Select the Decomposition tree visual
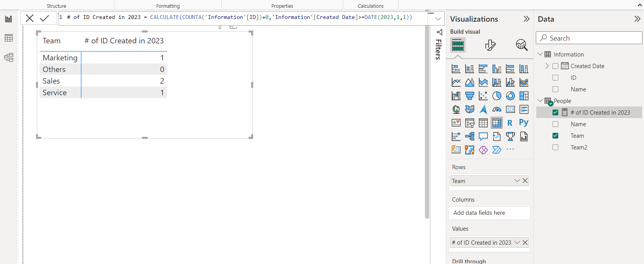The width and height of the screenshot is (644, 264). 470,137
